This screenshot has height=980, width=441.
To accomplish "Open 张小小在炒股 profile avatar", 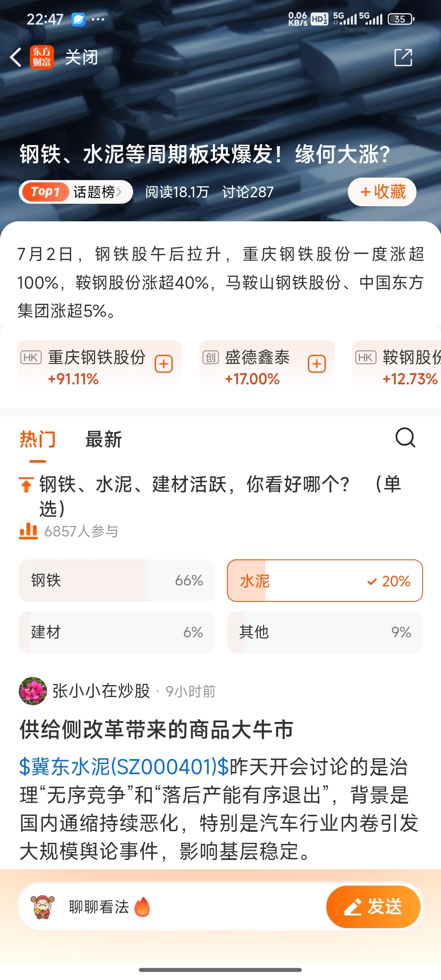I will 33,691.
